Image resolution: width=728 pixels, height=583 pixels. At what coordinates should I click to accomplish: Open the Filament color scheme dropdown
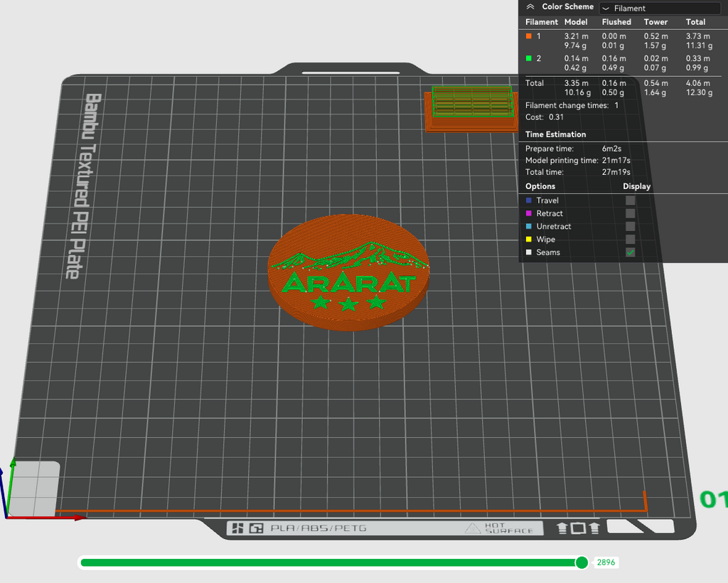tap(660, 8)
